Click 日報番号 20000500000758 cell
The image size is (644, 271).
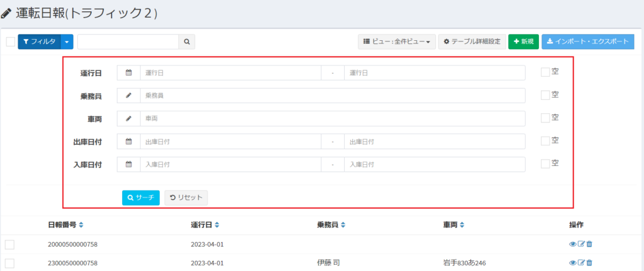click(x=73, y=245)
